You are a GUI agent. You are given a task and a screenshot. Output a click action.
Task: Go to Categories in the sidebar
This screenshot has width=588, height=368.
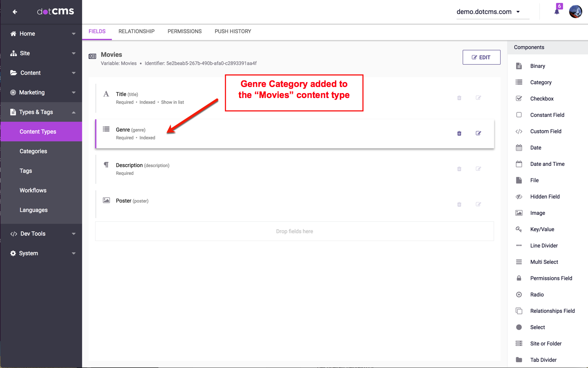click(33, 151)
